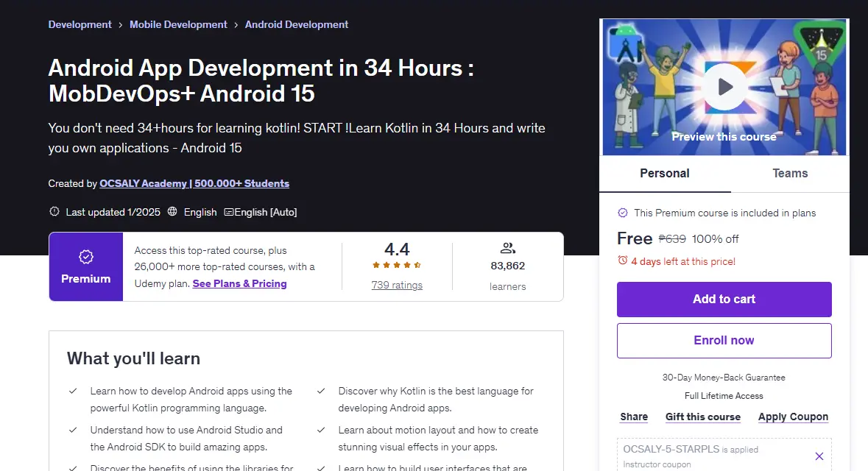Click the checkmark beside 'Learn about motion layout'
Screen dimensions: 868x471
[x=320, y=430]
